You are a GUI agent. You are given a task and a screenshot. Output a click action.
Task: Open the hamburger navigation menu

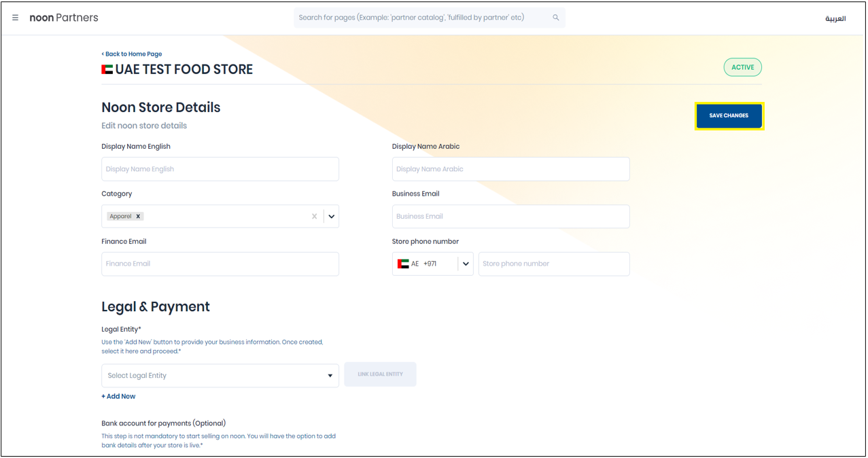click(16, 18)
